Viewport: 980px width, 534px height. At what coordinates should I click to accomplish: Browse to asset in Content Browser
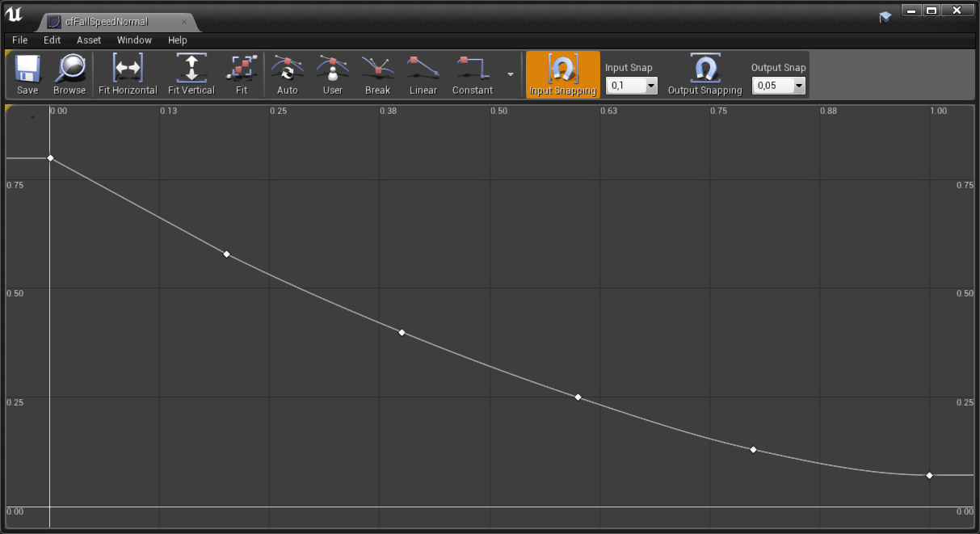(69, 75)
